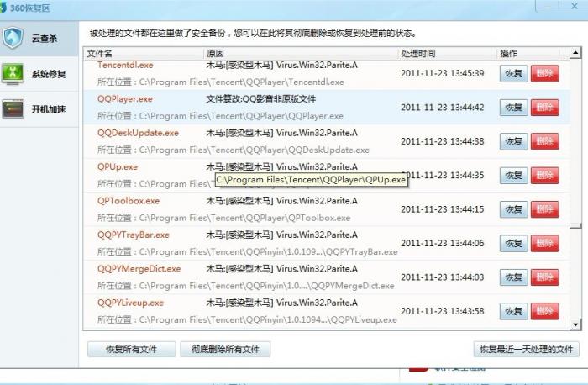Click timestamp 2011-11-23 13:44:06
Viewport: 588px width, 385px height.
442,244
